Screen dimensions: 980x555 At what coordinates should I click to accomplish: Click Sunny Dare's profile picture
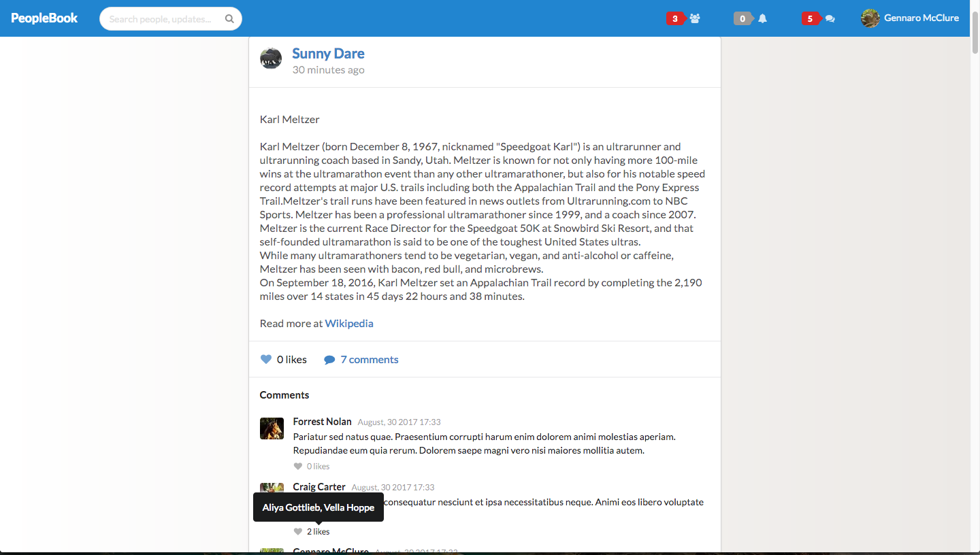[271, 58]
